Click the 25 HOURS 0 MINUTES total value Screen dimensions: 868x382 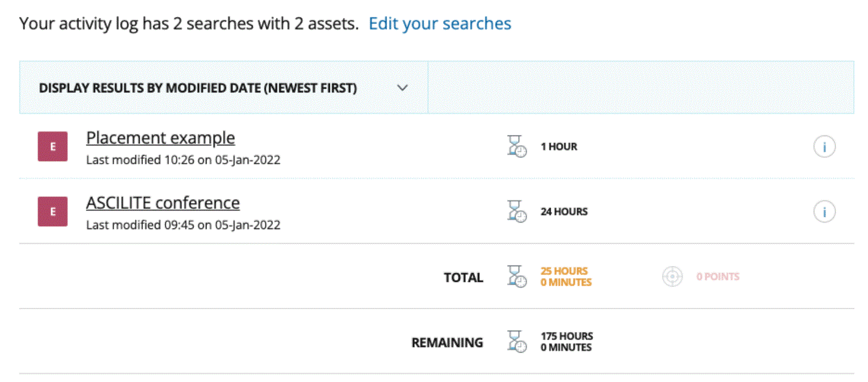[566, 276]
